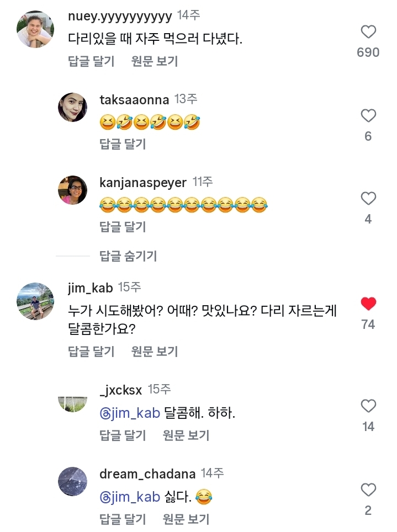Open the kanjanaspeyer username link
Image resolution: width=397 pixels, height=532 pixels.
(143, 182)
